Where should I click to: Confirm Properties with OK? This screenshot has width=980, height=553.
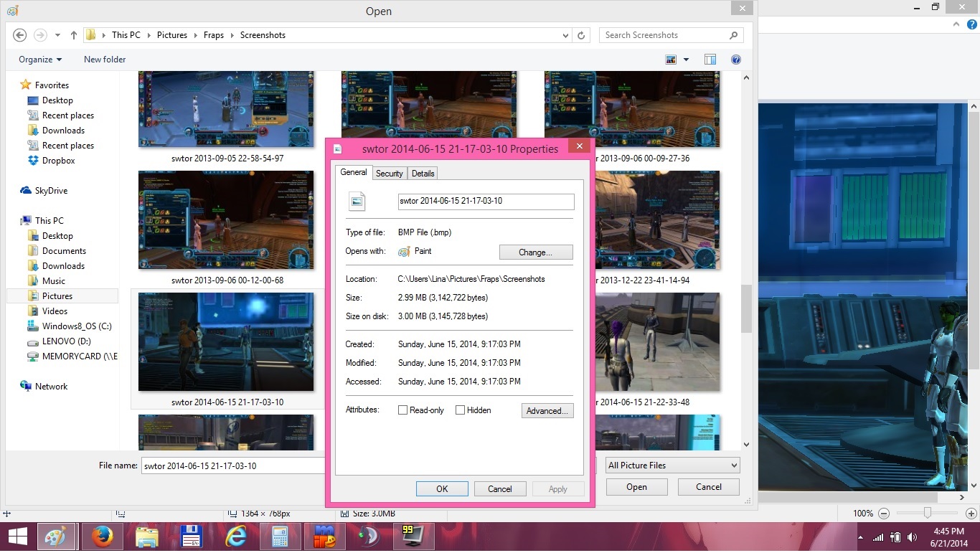442,489
